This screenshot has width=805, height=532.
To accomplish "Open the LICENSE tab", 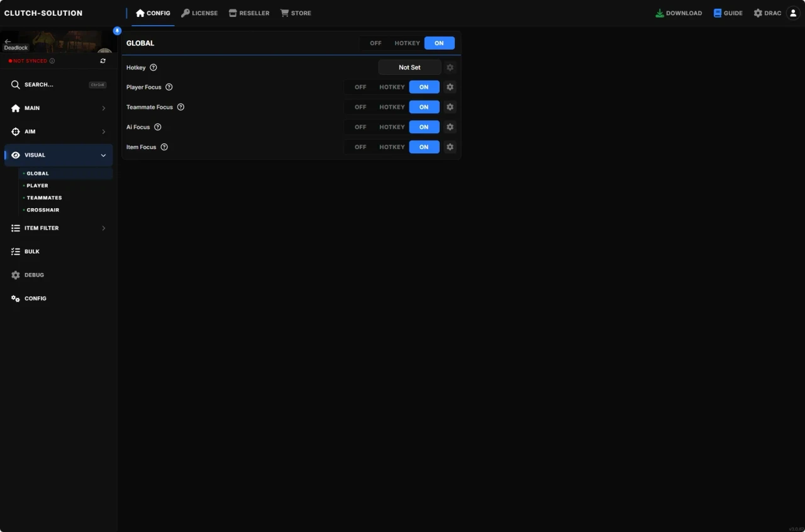I will point(199,13).
